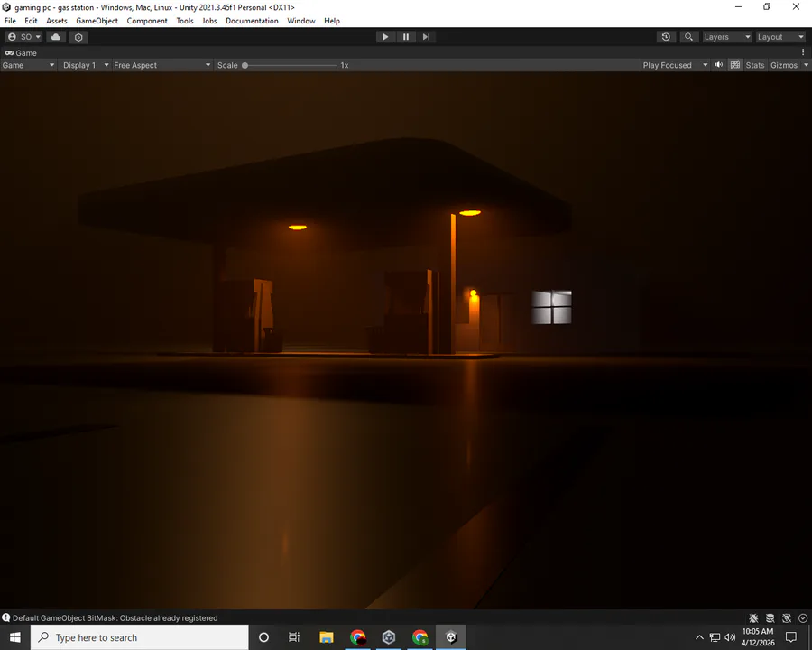Open the Action Center notifications
The width and height of the screenshot is (812, 650).
[x=790, y=637]
